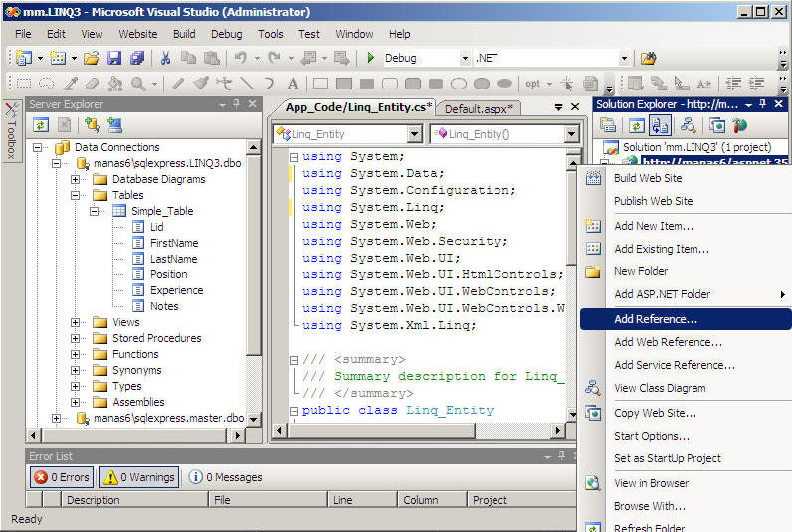Open the Debug configuration dropdown

pos(465,58)
